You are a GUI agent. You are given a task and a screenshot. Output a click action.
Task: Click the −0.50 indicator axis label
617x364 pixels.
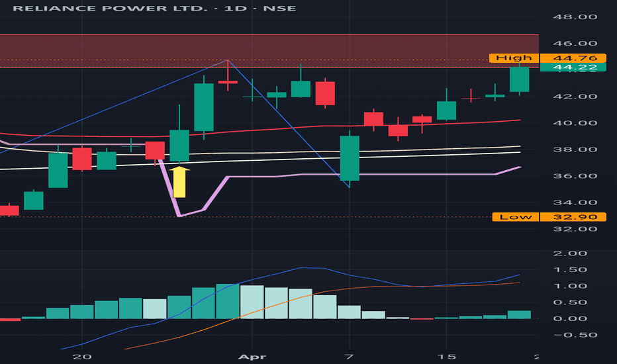click(575, 335)
